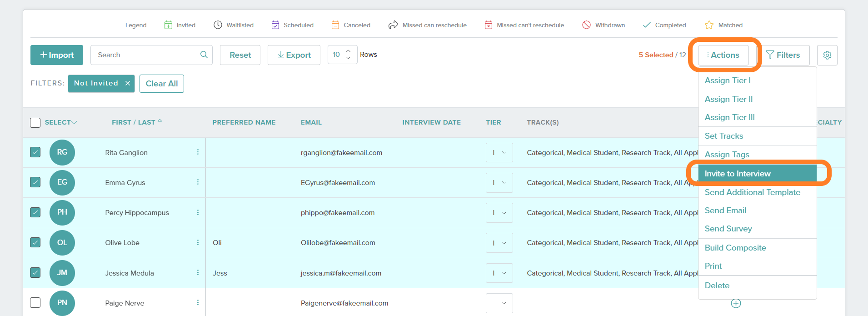Screen dimensions: 868x316
Task: Open the Filters button
Action: [783, 55]
